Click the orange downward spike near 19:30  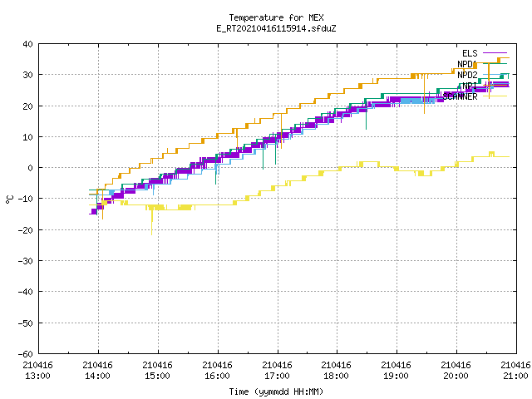tap(424, 93)
